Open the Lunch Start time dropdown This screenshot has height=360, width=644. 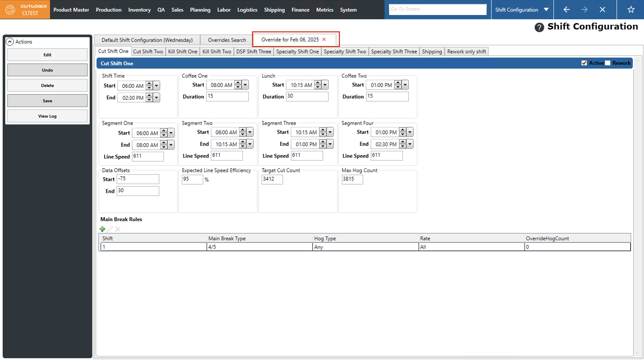pos(325,85)
